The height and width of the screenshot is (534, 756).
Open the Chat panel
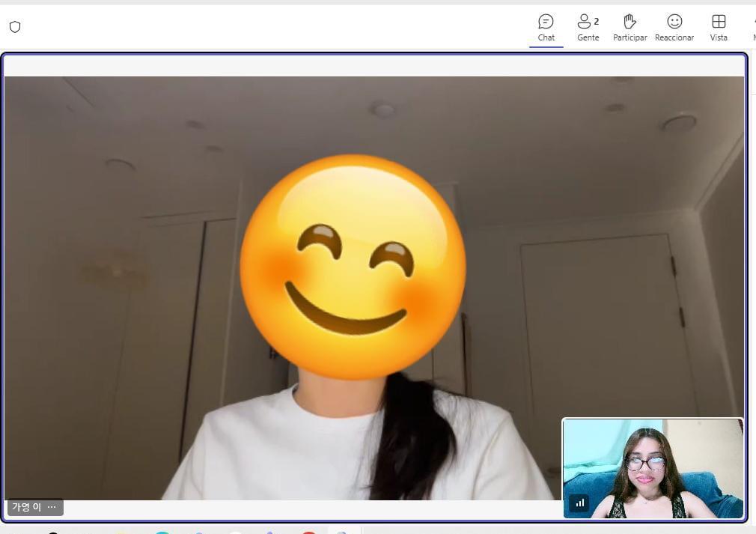point(546,28)
